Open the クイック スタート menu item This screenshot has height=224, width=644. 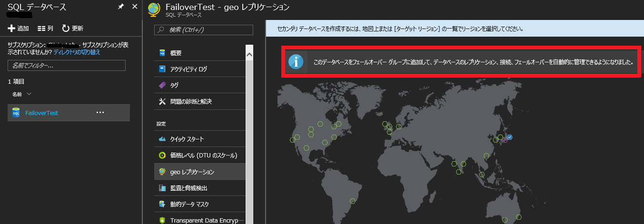[200, 139]
